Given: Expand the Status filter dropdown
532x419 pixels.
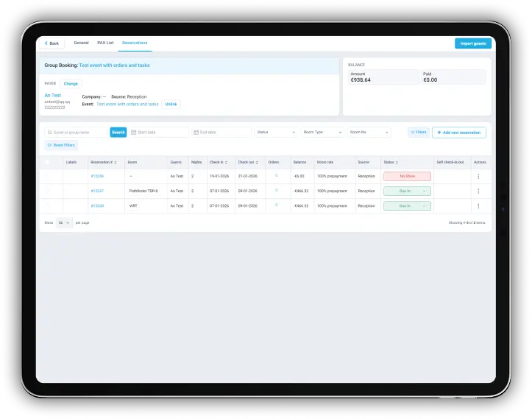Looking at the screenshot, I should coord(276,133).
